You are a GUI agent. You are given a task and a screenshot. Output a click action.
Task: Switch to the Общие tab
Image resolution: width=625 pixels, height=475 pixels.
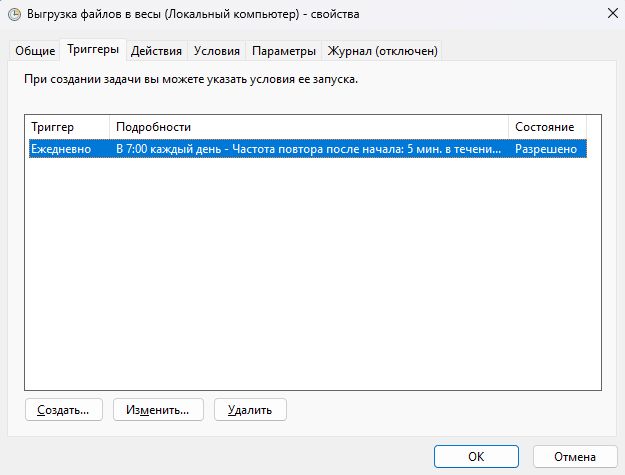[35, 51]
